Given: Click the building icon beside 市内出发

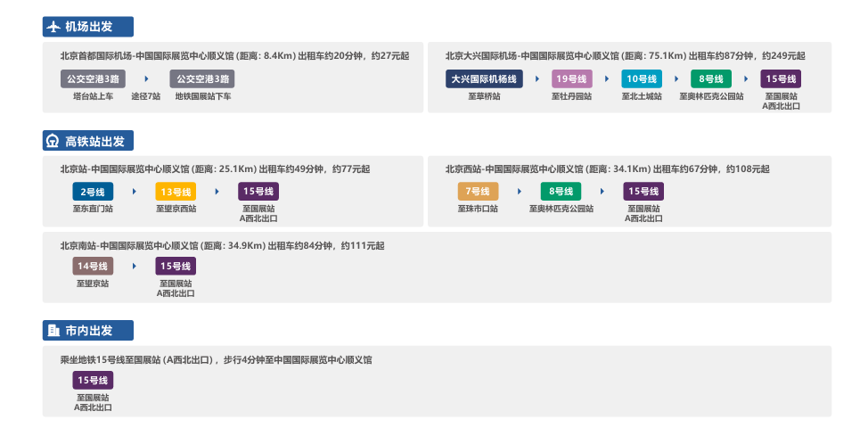Looking at the screenshot, I should click(53, 331).
